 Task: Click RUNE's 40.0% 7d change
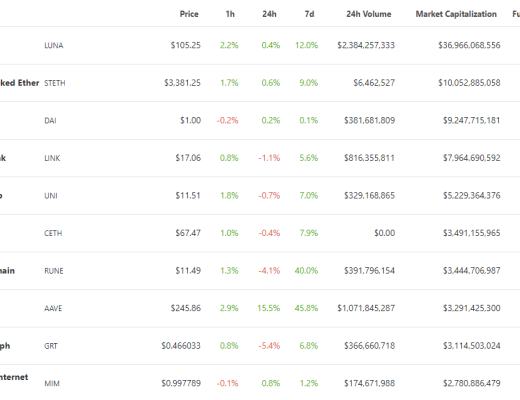pos(306,270)
